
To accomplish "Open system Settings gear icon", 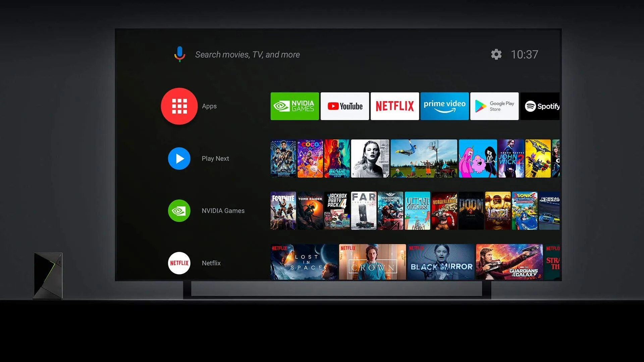I will tap(495, 54).
